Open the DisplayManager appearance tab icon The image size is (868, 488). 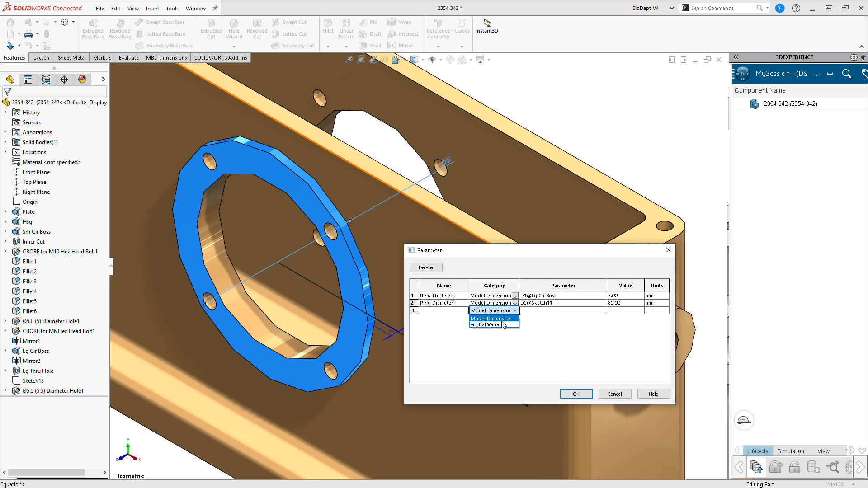pyautogui.click(x=82, y=80)
